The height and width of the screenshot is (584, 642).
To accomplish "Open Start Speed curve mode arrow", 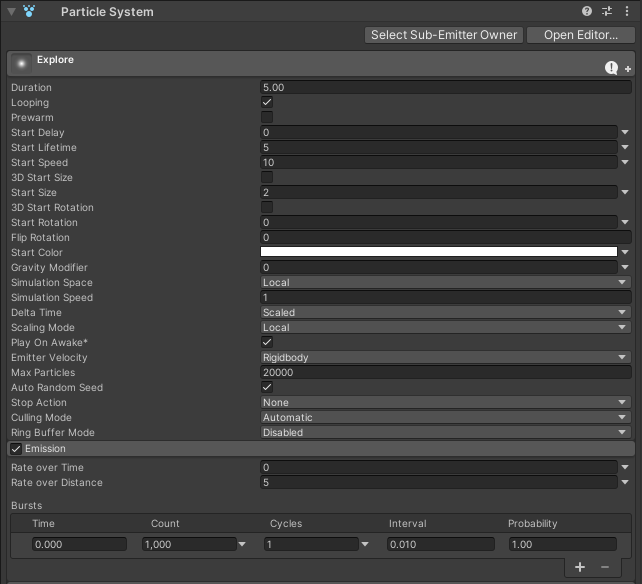I will tap(625, 162).
